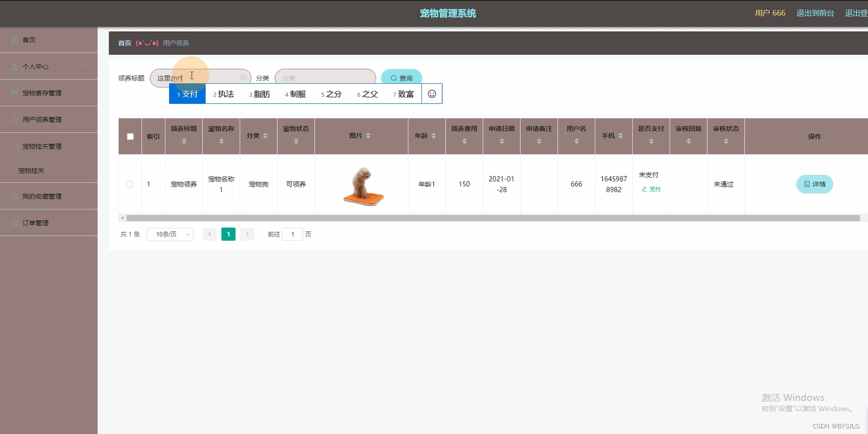The height and width of the screenshot is (434, 868).
Task: Tick the select-all checkbox in table header
Action: click(130, 136)
